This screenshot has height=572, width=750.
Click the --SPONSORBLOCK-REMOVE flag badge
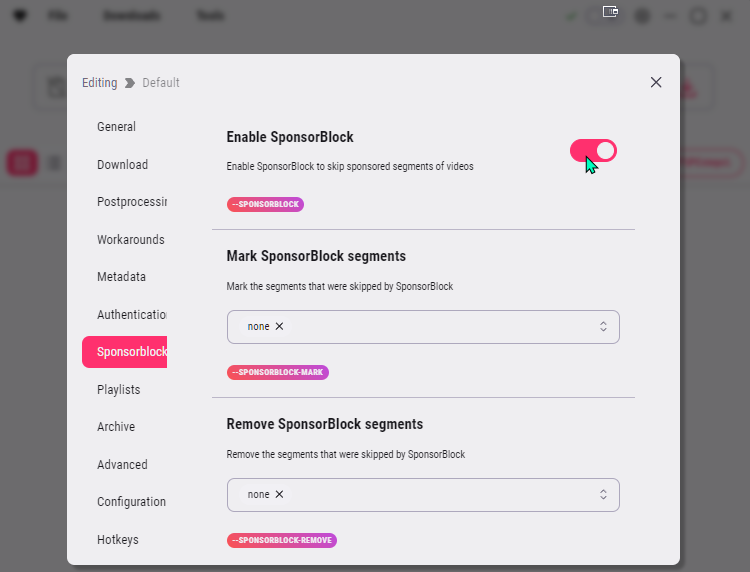click(x=282, y=540)
